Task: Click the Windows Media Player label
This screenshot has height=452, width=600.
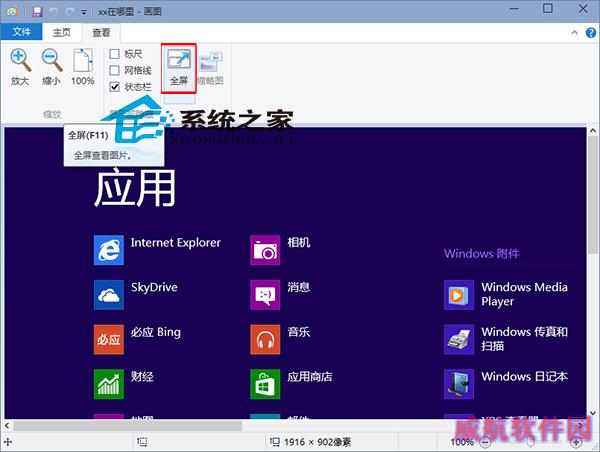Action: (x=524, y=294)
